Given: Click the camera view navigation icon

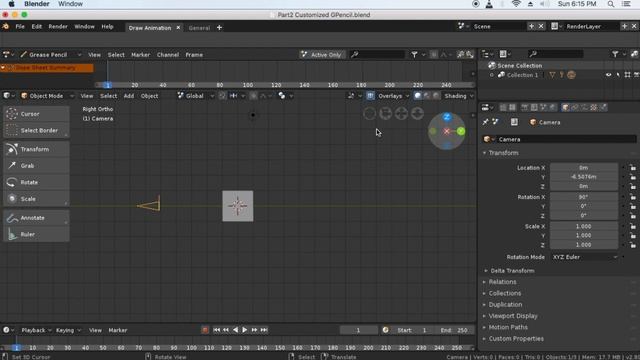Looking at the screenshot, I should 385,113.
